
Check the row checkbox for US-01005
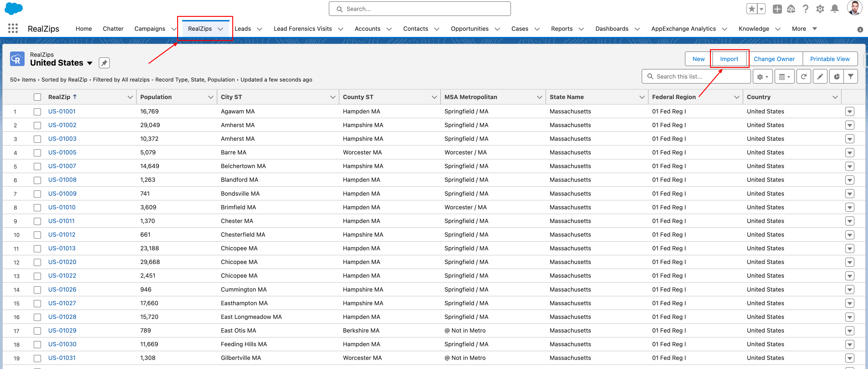[x=37, y=152]
